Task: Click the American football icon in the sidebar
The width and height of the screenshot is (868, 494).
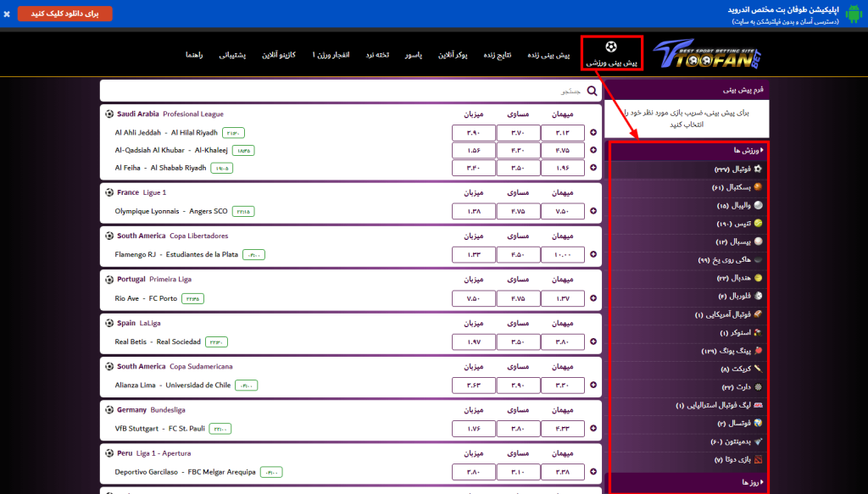Action: coord(758,314)
